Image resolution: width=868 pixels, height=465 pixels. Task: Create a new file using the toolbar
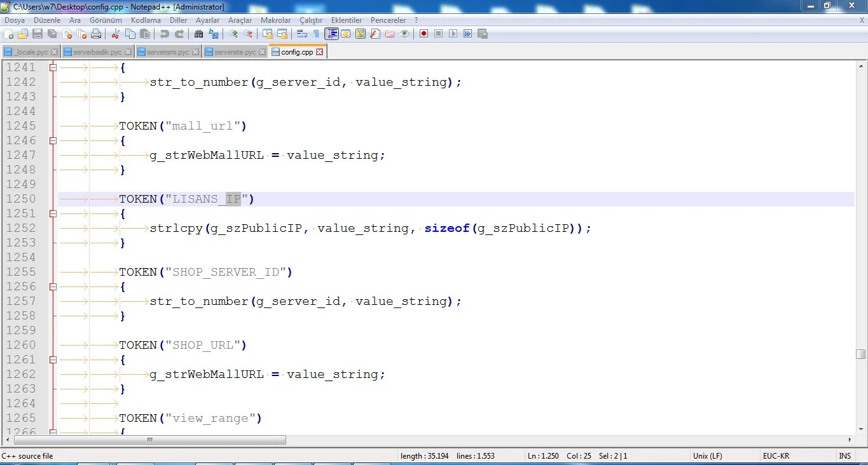click(9, 34)
